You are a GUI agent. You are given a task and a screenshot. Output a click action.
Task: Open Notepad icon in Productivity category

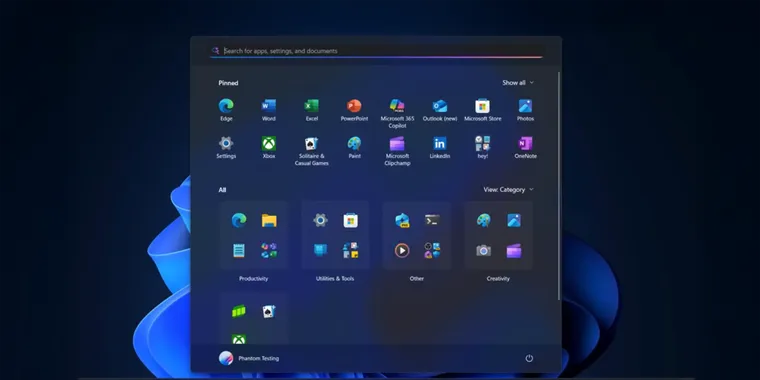click(x=238, y=251)
